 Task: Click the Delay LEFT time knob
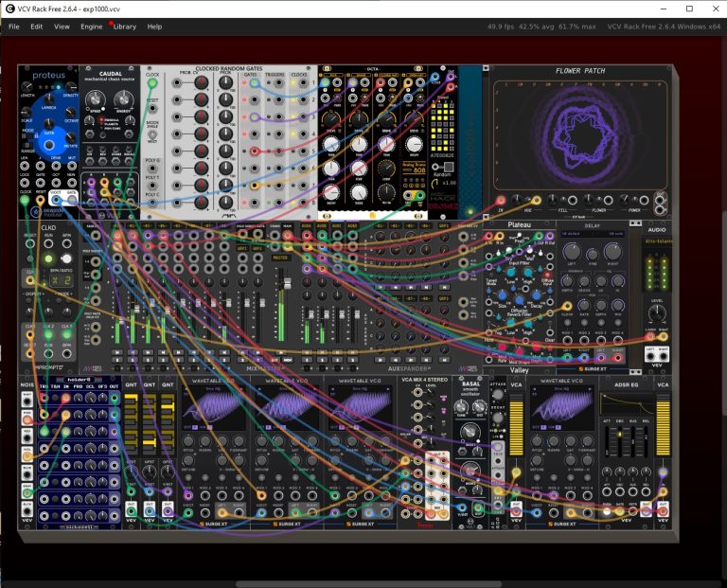click(x=571, y=252)
